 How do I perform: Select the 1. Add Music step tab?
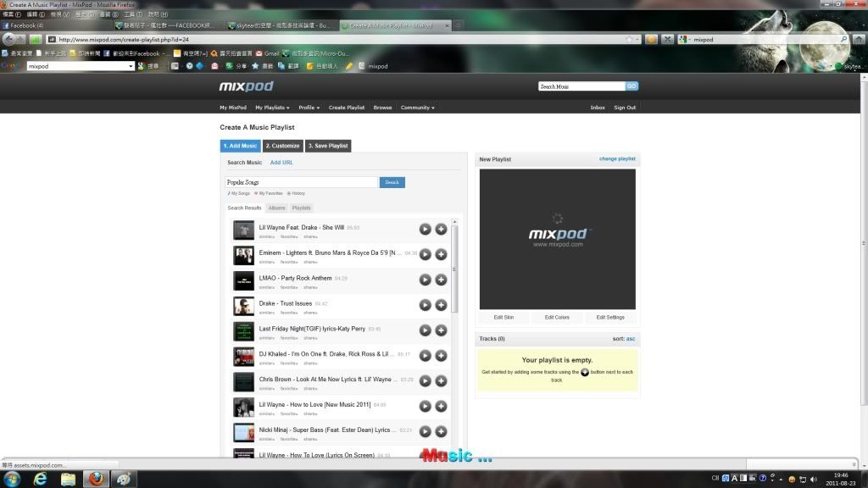(240, 146)
